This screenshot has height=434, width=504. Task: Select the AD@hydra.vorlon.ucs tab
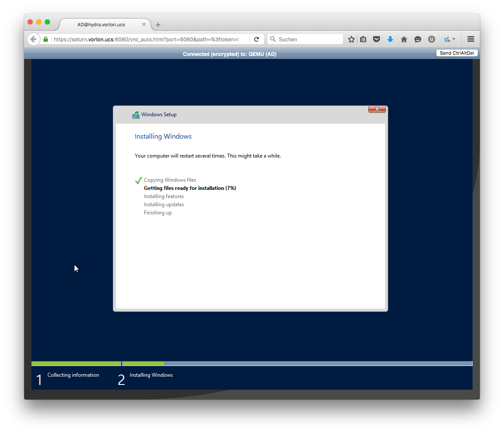(x=101, y=25)
